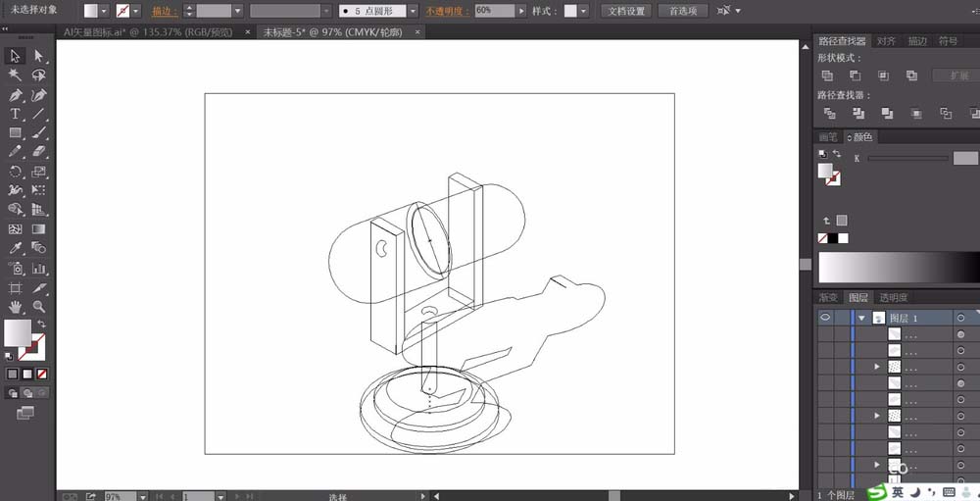Expand the first dotted-thumbnail sublayer group

point(877,367)
